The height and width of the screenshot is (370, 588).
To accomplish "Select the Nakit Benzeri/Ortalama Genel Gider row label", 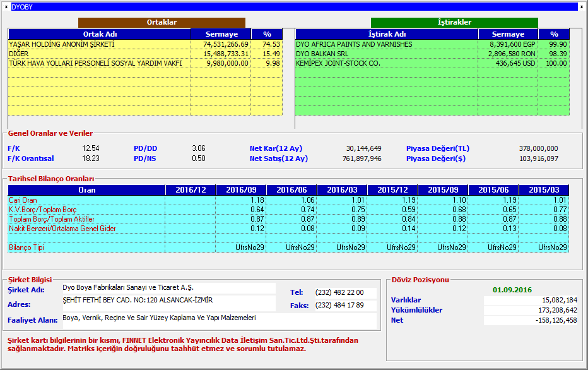I will coord(62,228).
